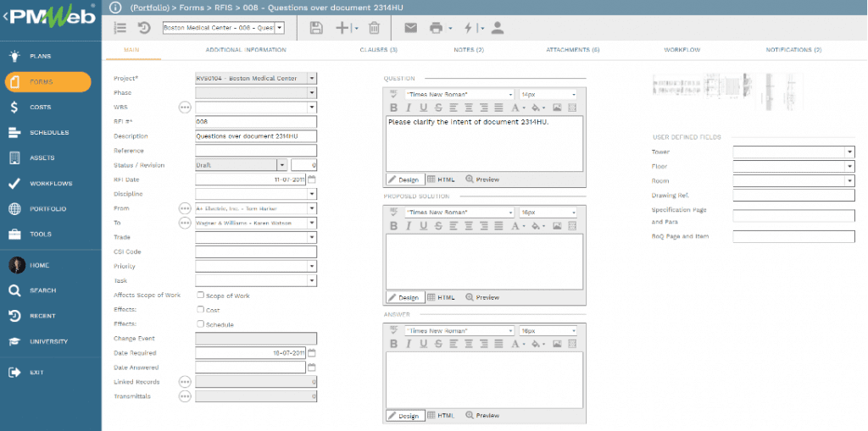This screenshot has height=431, width=868.
Task: Click the Drawing Ref. input field
Action: pyautogui.click(x=793, y=196)
